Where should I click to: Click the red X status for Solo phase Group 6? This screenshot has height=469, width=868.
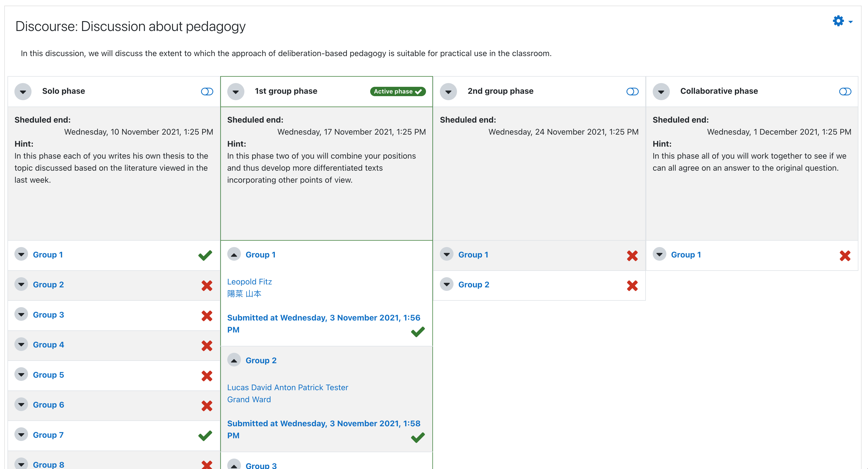tap(207, 406)
